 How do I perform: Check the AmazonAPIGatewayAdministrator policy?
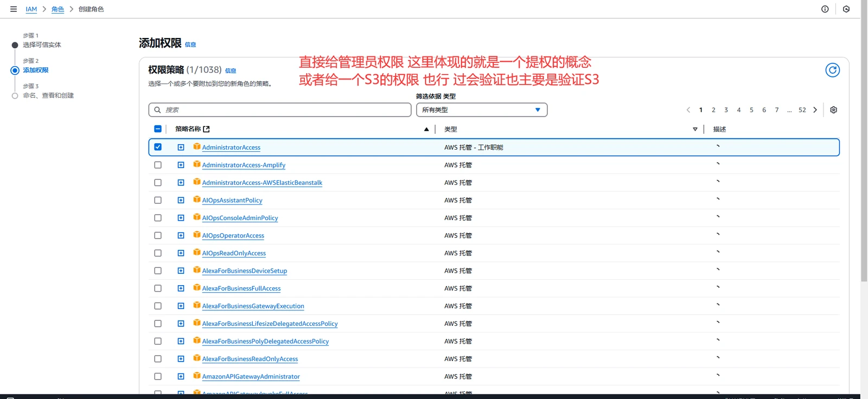[x=158, y=376]
